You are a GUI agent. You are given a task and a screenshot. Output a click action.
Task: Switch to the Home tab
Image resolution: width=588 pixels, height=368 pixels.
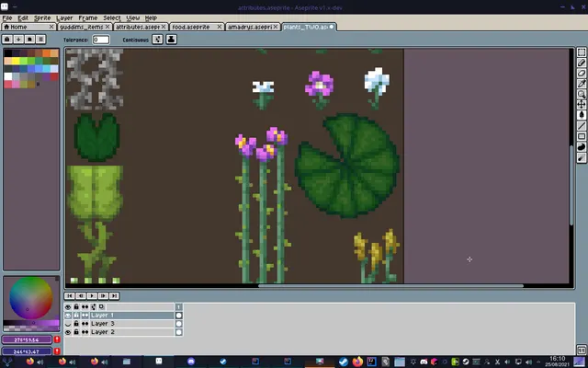click(x=28, y=27)
